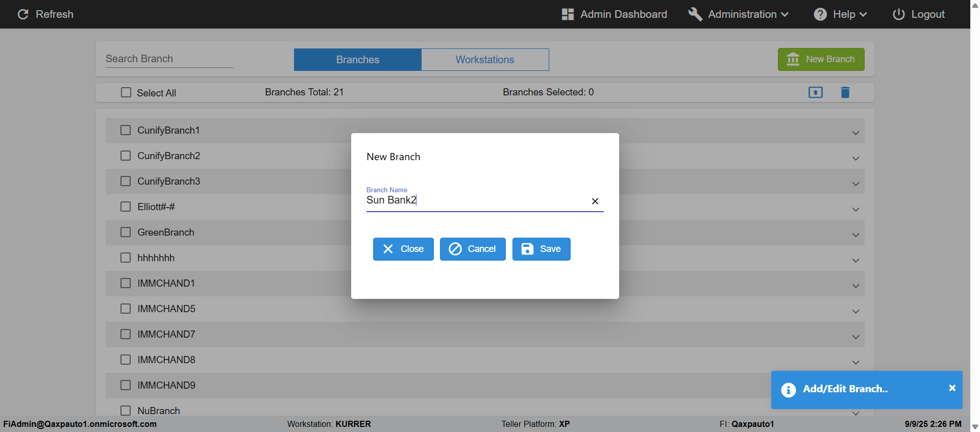Check the IMMCHAND7 checkbox

point(126,334)
